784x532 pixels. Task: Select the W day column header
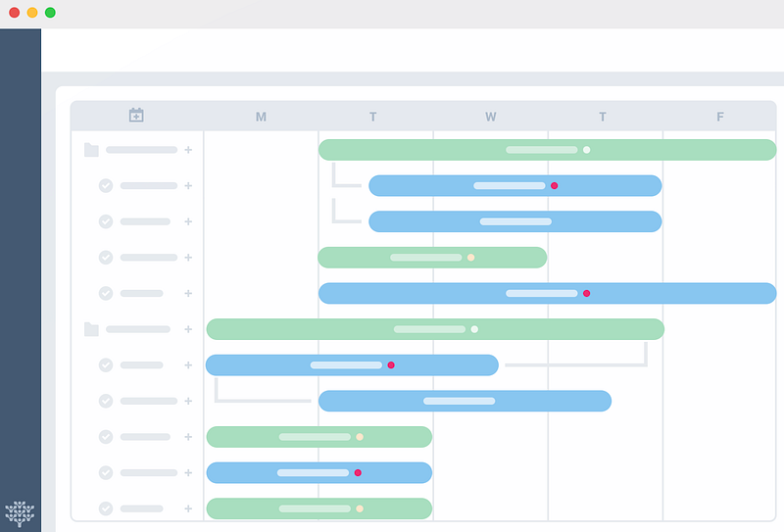tap(491, 117)
